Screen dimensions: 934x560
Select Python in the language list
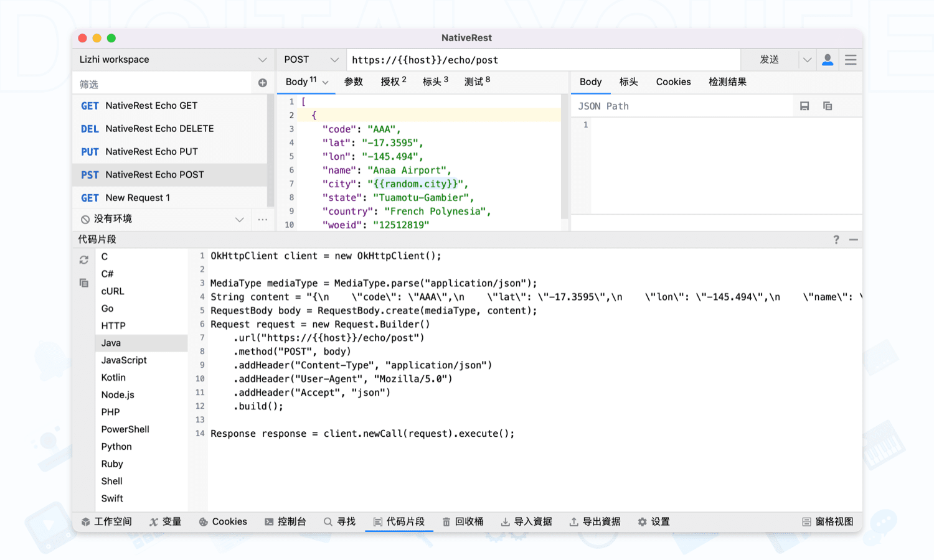pos(116,447)
